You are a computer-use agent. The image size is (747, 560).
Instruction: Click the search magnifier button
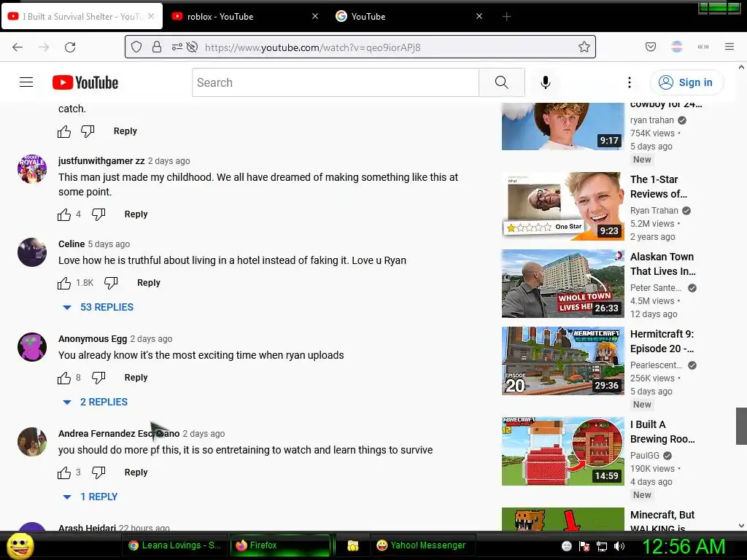tap(502, 82)
